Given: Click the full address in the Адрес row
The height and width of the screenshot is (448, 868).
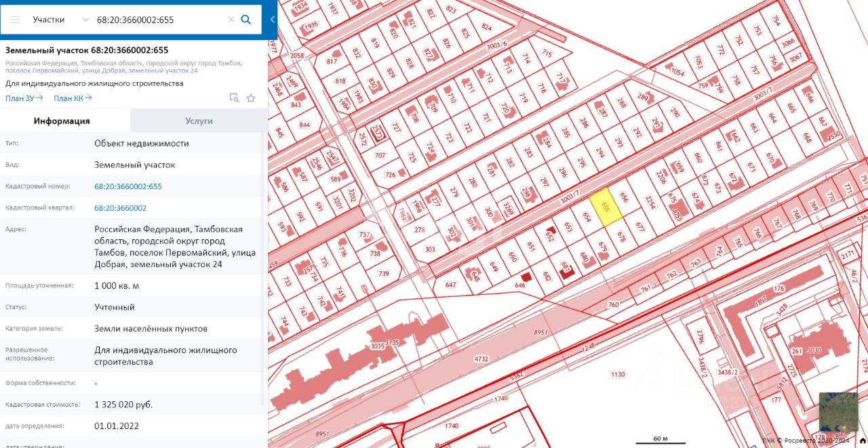Looking at the screenshot, I should 176,247.
